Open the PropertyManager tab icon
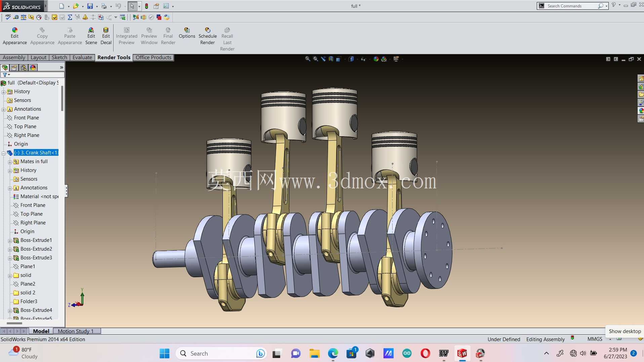The image size is (644, 362). (x=14, y=68)
